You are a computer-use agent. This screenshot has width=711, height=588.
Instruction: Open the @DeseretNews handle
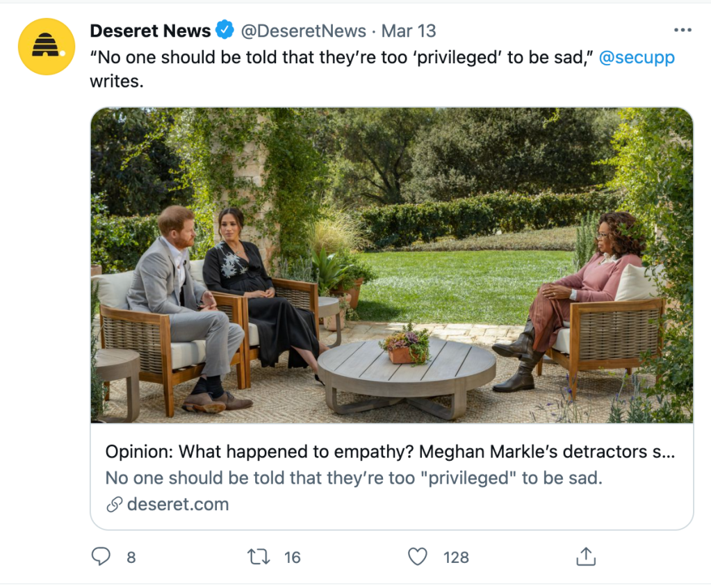coord(303,31)
